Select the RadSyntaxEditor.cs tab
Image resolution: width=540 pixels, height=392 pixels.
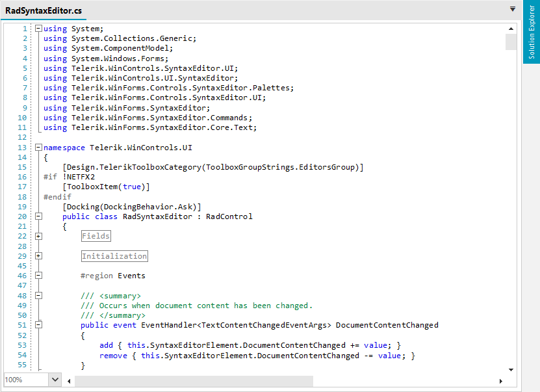[44, 10]
